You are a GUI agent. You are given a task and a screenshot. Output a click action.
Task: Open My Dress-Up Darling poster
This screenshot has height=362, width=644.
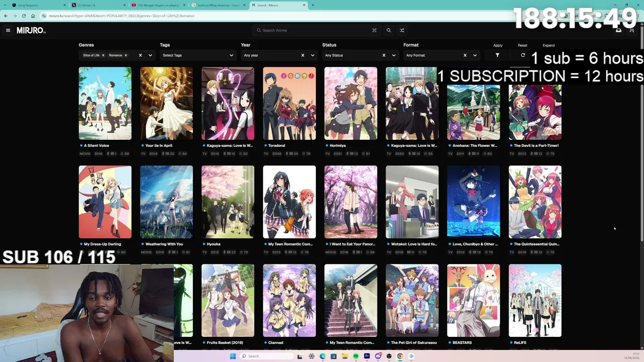pos(105,202)
